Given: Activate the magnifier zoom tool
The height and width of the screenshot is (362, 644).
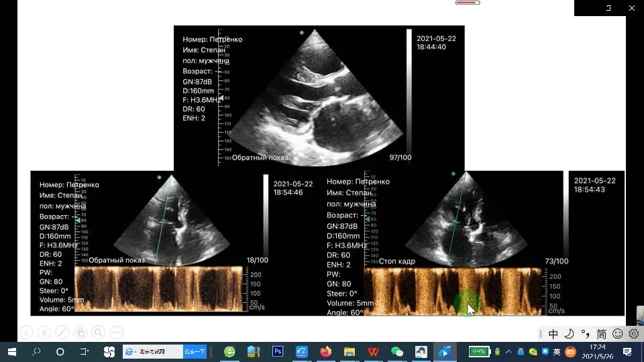Looking at the screenshot, I should (99, 332).
